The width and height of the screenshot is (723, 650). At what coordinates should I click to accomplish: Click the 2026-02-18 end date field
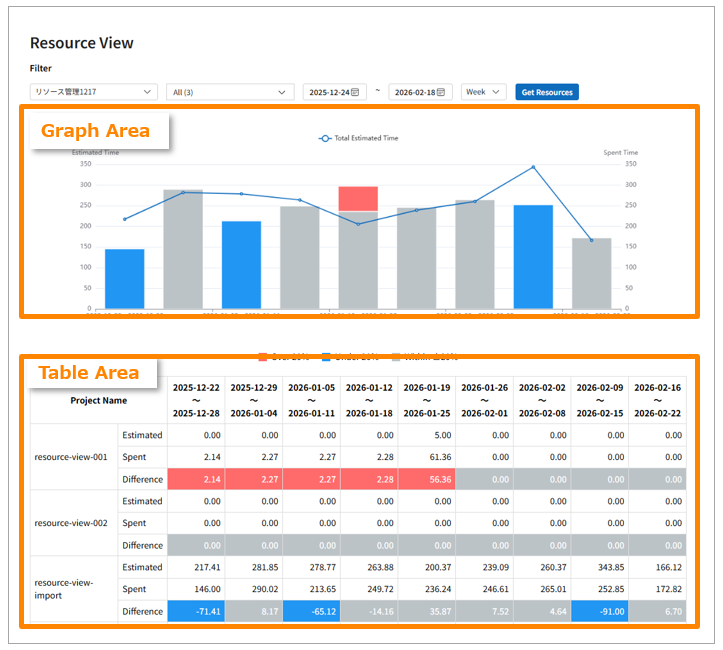tap(414, 92)
